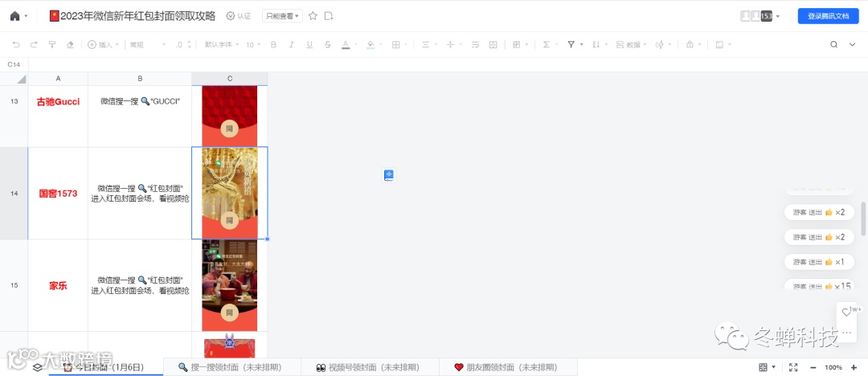Select row 15 header
The image size is (868, 376).
[x=14, y=285]
